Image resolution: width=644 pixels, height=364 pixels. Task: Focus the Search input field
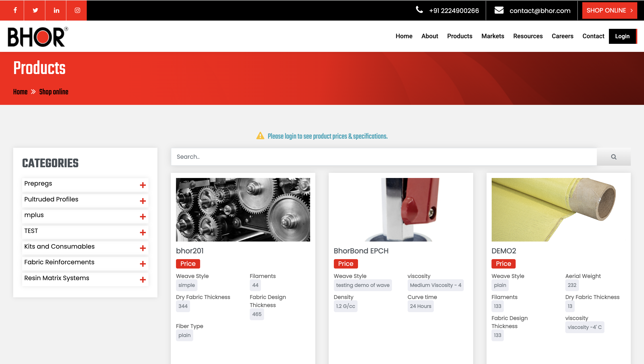pos(384,157)
